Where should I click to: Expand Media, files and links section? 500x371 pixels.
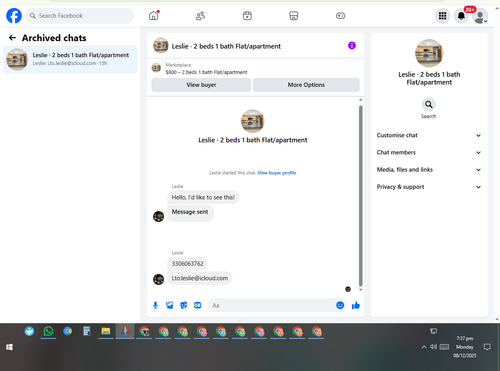(x=429, y=170)
